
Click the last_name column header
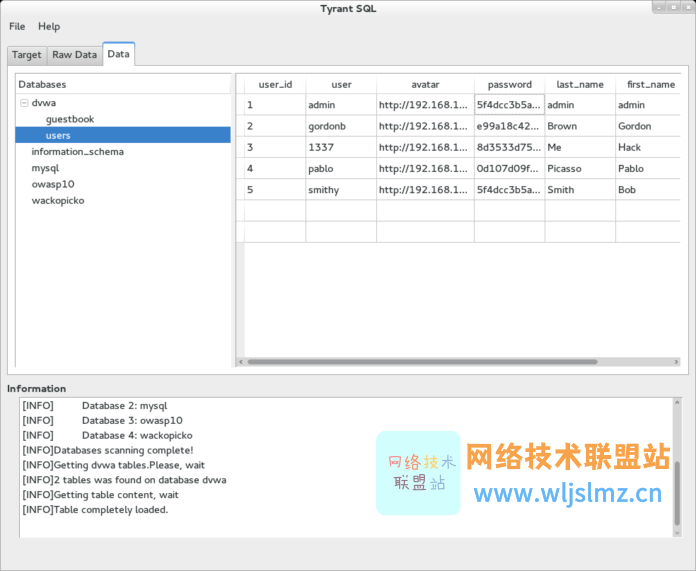[580, 84]
